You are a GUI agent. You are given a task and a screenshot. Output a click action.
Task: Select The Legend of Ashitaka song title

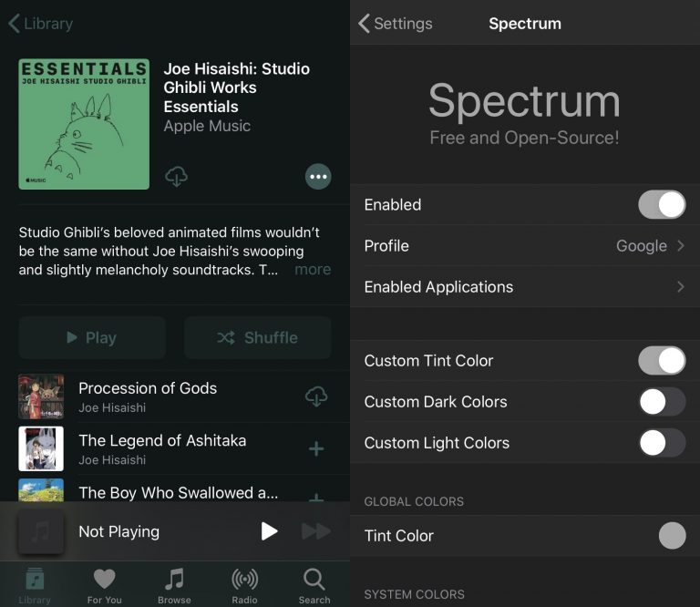[x=162, y=440]
